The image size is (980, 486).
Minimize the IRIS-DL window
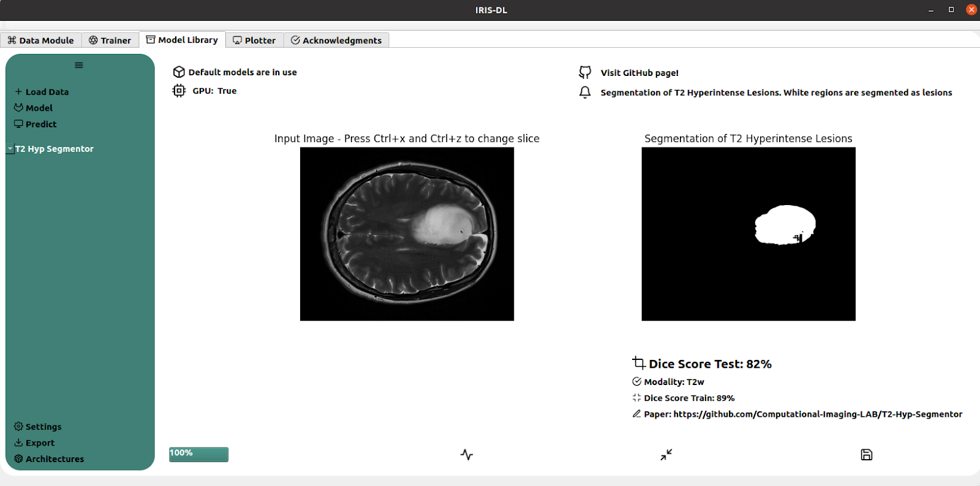931,10
